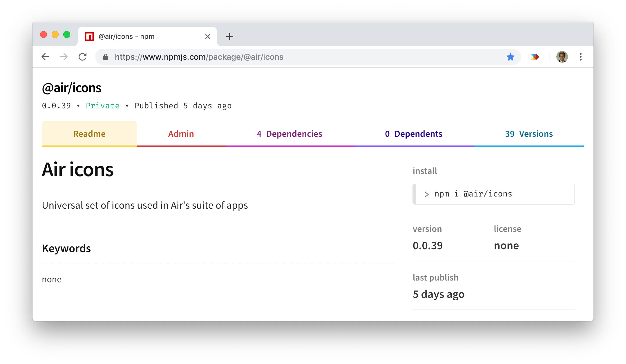Open the 39 Versions tab
Screen dimensions: 626x364
point(529,134)
